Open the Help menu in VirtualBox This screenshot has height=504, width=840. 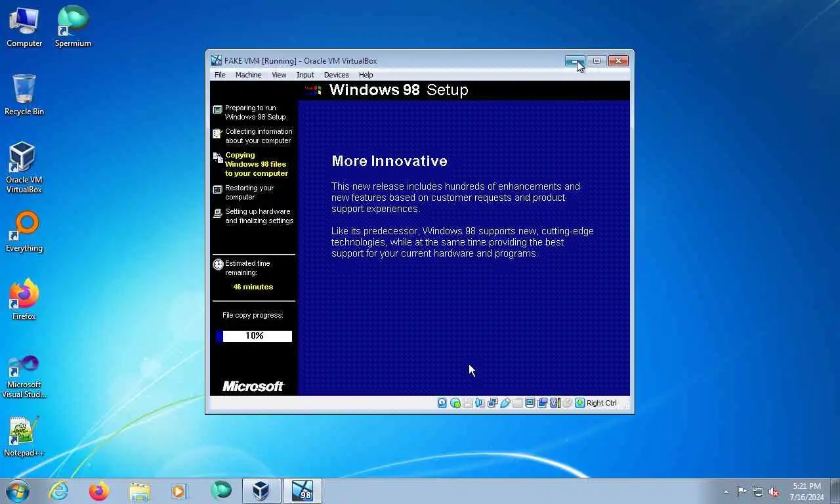pos(366,75)
